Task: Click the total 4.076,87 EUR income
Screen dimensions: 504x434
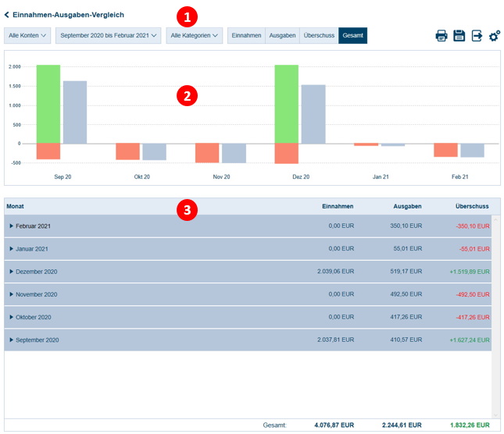Action: [x=334, y=425]
